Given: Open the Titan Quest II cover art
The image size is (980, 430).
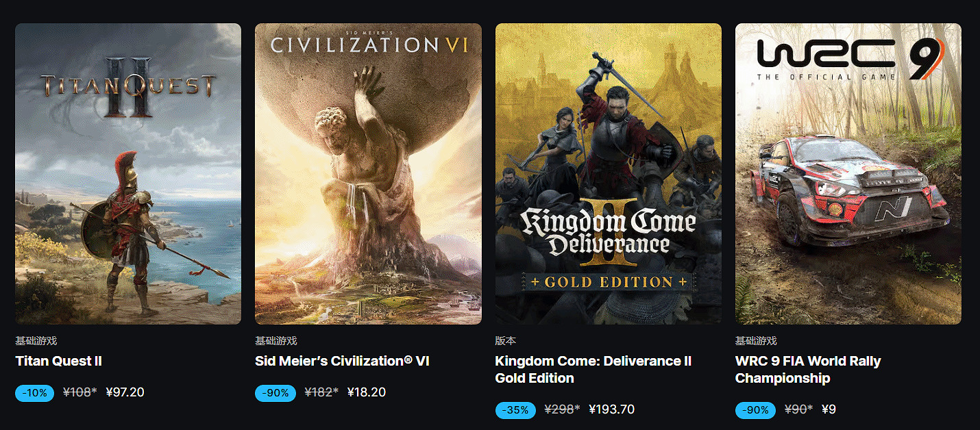Looking at the screenshot, I should pyautogui.click(x=128, y=174).
